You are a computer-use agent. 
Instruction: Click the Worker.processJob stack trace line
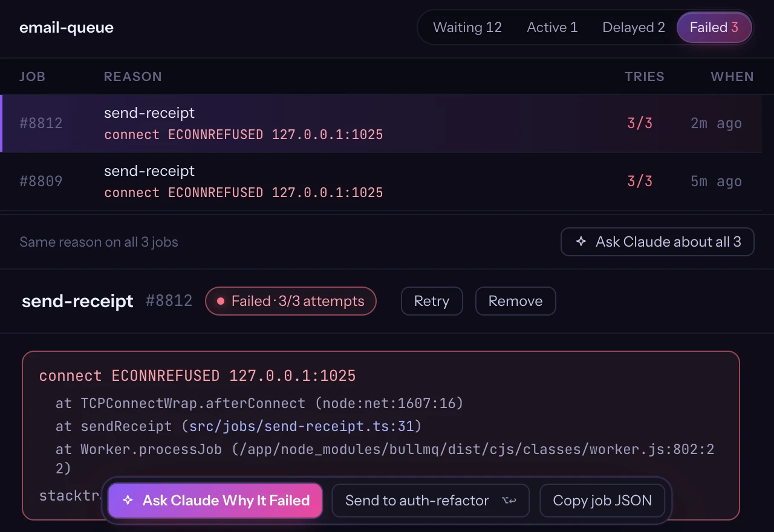pos(385,459)
